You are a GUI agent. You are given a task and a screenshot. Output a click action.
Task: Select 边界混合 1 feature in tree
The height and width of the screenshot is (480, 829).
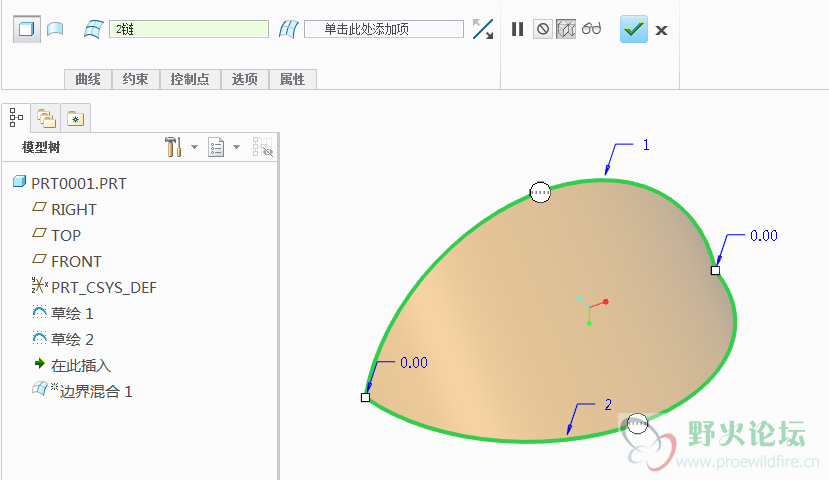(96, 392)
